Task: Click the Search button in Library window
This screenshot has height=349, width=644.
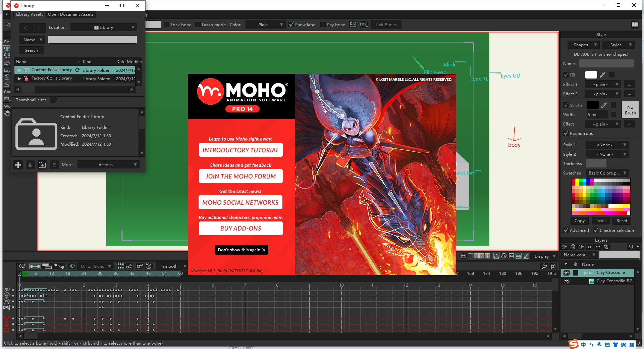Action: [31, 50]
